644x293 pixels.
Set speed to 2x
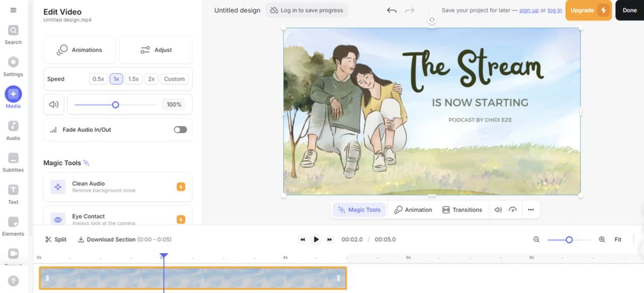(151, 79)
